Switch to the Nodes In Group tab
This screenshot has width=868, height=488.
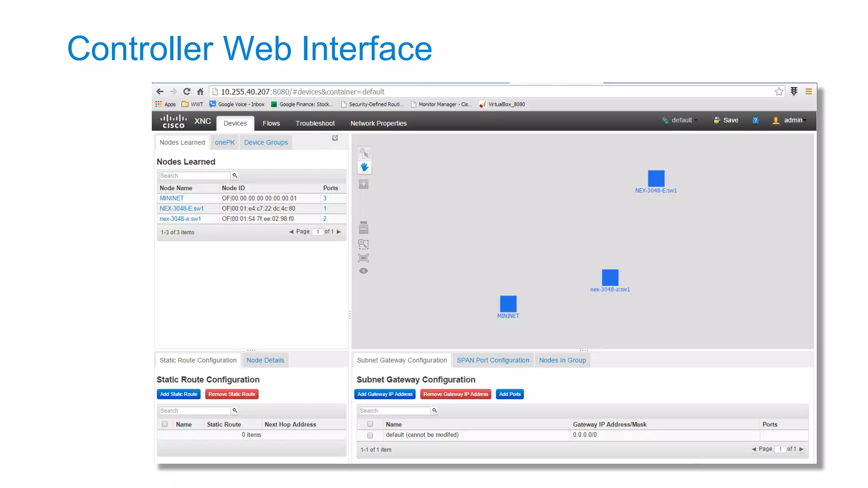[x=562, y=360]
